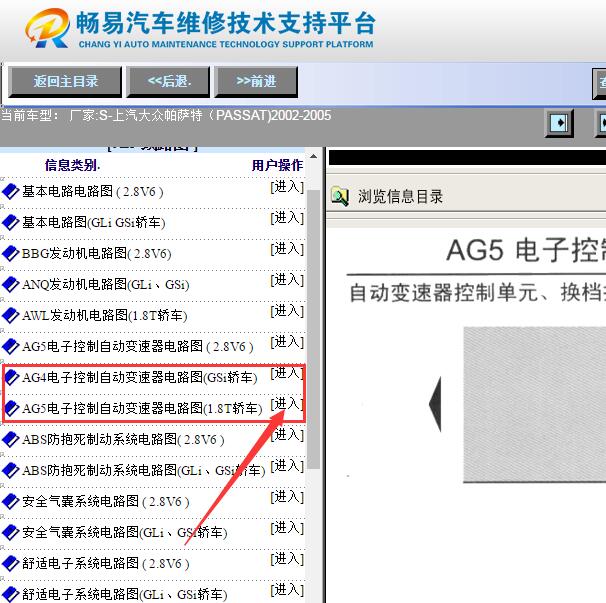Screen dimensions: 606x603
Task: Click the previous-page black arrow on diagram
Action: tap(436, 404)
